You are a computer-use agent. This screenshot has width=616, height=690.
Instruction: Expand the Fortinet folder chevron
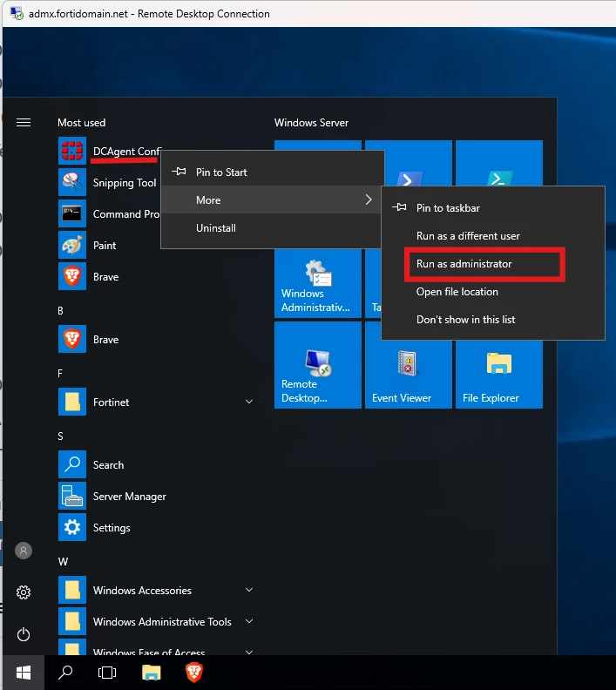pos(249,402)
